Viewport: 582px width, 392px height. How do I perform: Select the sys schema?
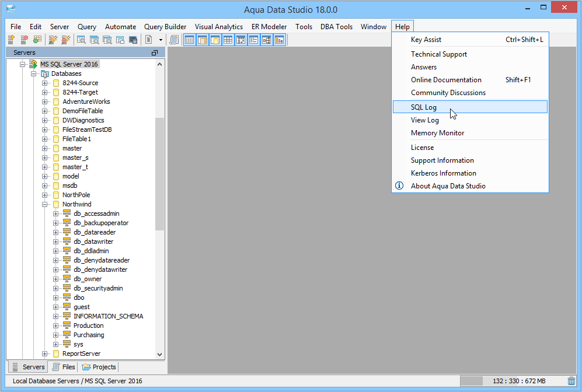78,345
